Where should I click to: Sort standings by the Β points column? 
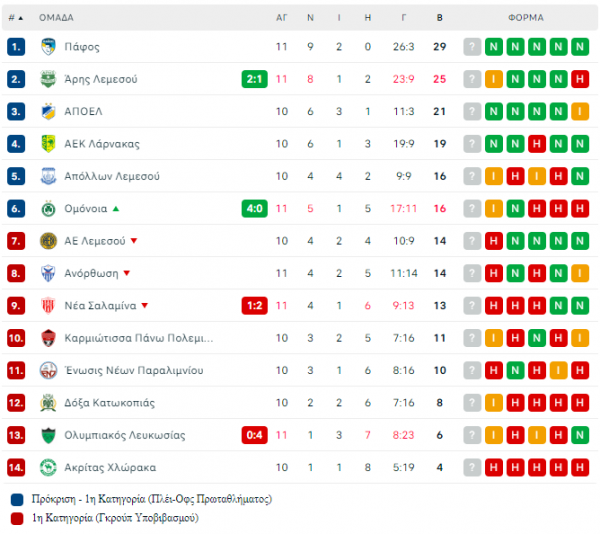(440, 18)
